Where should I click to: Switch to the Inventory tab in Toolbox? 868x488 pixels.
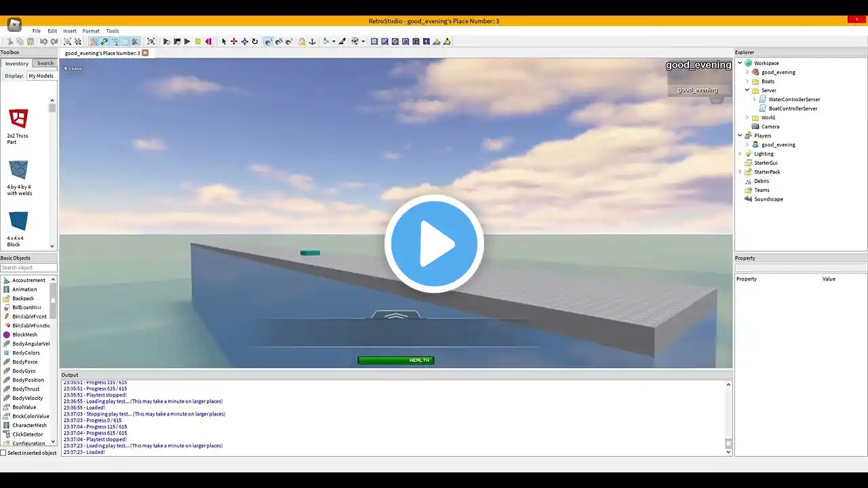pos(17,63)
